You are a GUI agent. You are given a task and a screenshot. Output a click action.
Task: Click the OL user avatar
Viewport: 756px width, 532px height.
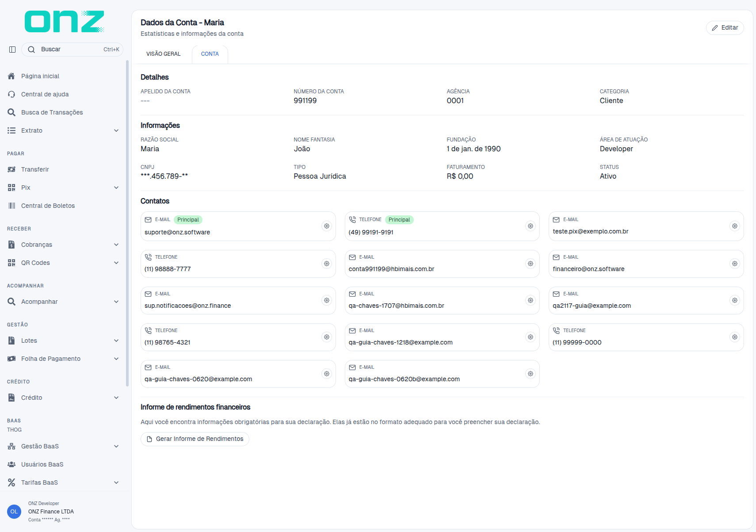coord(14,512)
